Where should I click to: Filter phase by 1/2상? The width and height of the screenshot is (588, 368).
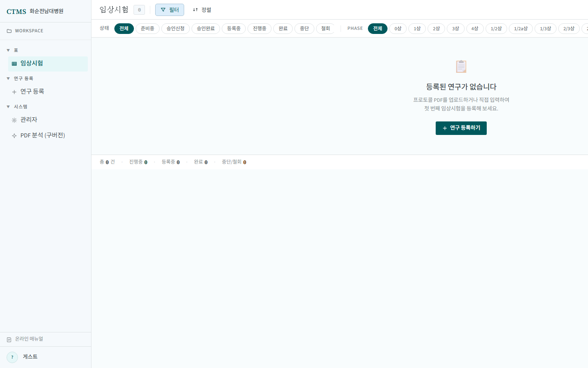[x=496, y=29]
